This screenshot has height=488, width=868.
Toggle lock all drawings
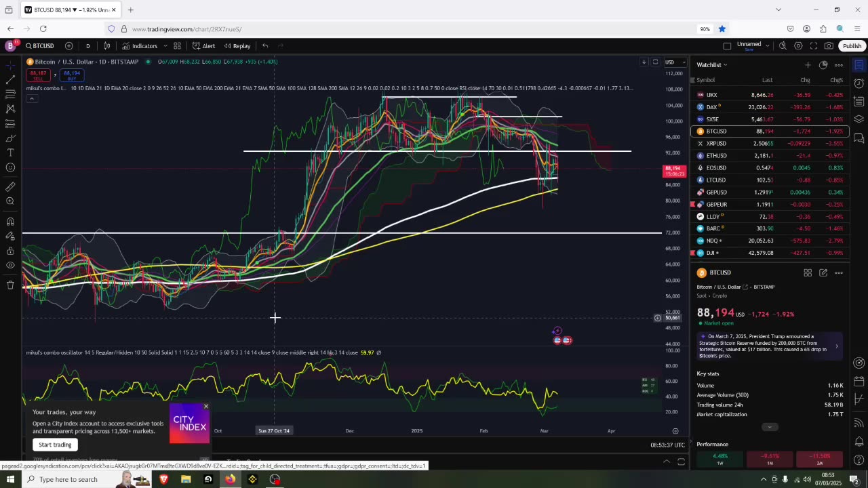coord(10,251)
